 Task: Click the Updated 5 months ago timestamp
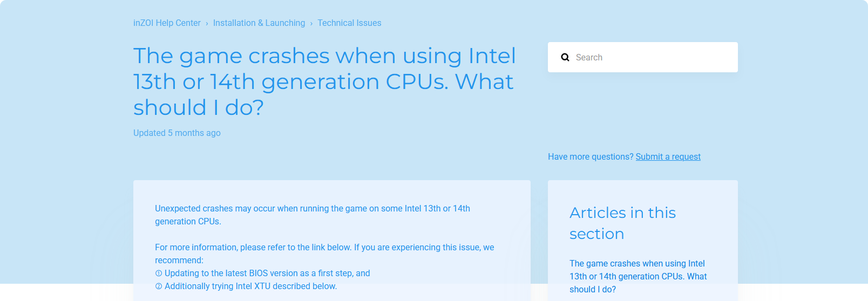pos(177,133)
